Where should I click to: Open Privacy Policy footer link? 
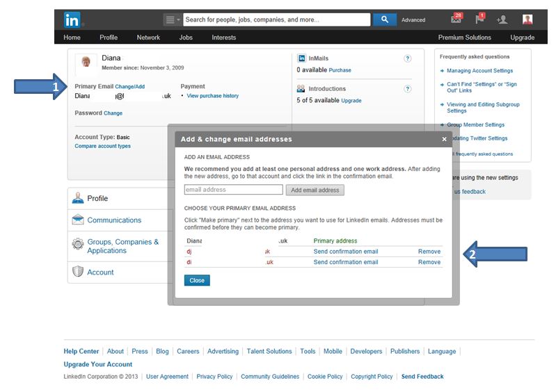point(214,377)
